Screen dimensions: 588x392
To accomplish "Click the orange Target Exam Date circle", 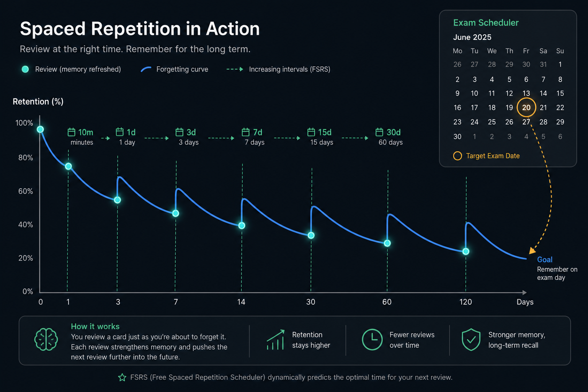I will [x=457, y=156].
